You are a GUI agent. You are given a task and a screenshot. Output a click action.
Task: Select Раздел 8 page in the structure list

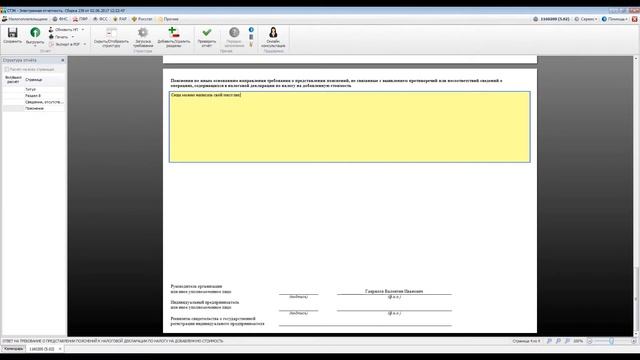(33, 96)
